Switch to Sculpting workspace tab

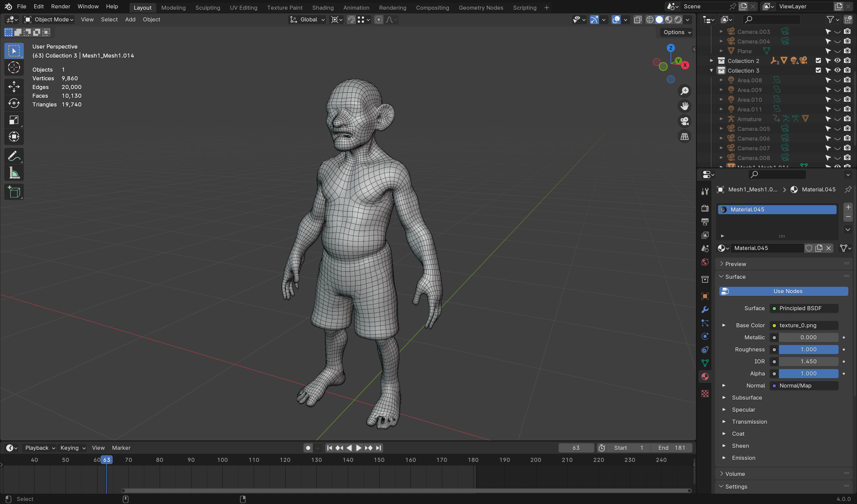pos(208,7)
